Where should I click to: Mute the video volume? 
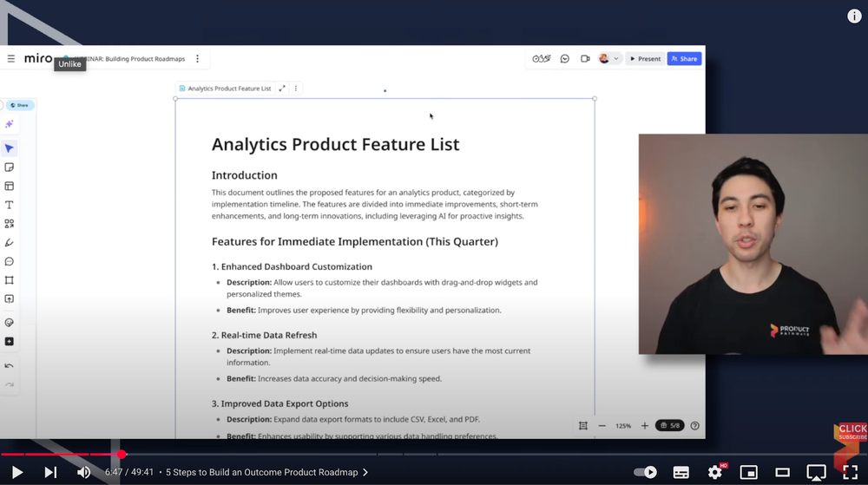(x=83, y=472)
